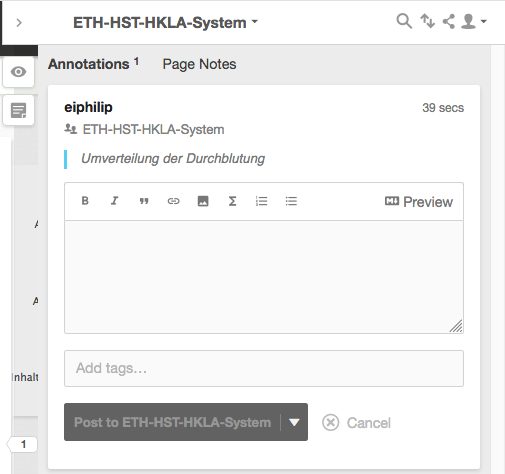505x474 pixels.
Task: Open the ETH-HST-HKLA-System group dropdown
Action: click(165, 23)
